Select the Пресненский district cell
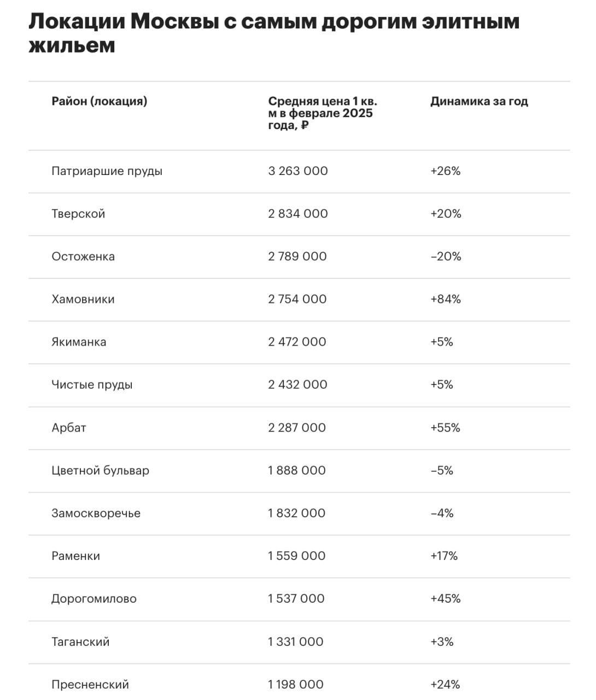 click(90, 684)
